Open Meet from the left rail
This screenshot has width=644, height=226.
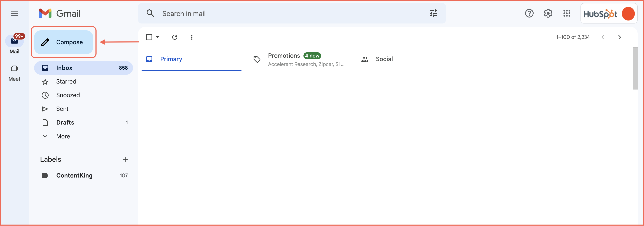tap(14, 73)
